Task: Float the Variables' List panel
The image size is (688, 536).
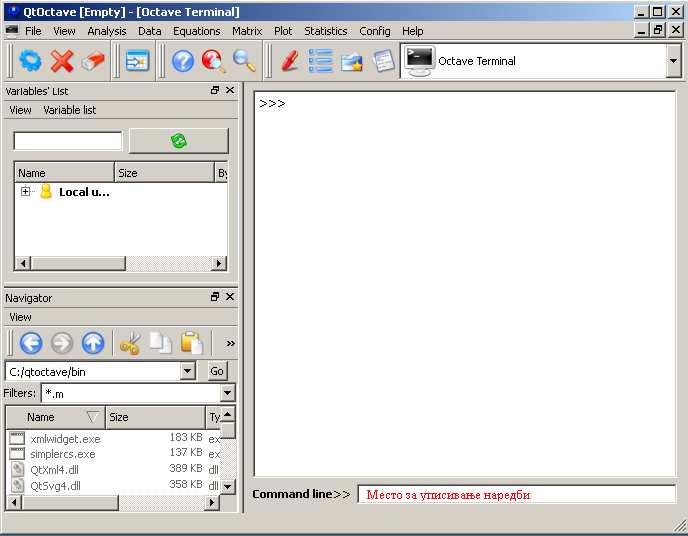Action: pos(215,90)
